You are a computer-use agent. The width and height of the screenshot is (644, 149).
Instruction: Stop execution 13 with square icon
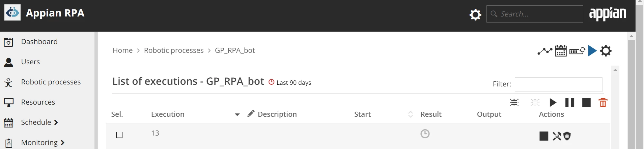pos(544,136)
